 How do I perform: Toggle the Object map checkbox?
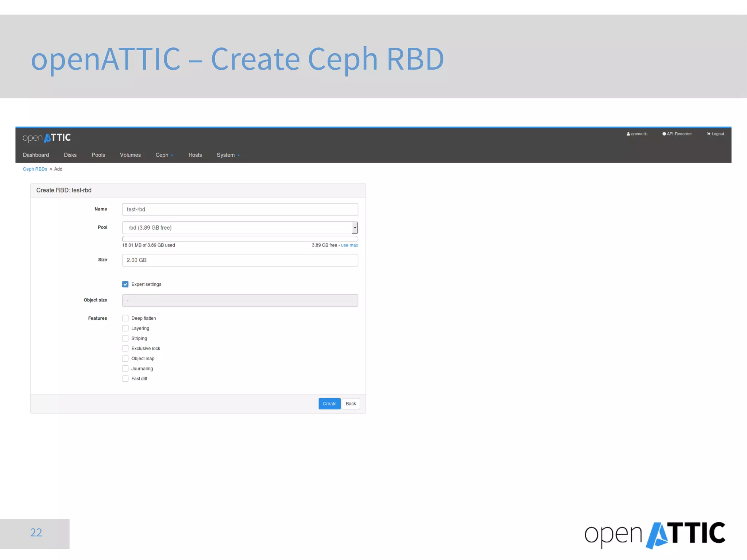point(125,358)
